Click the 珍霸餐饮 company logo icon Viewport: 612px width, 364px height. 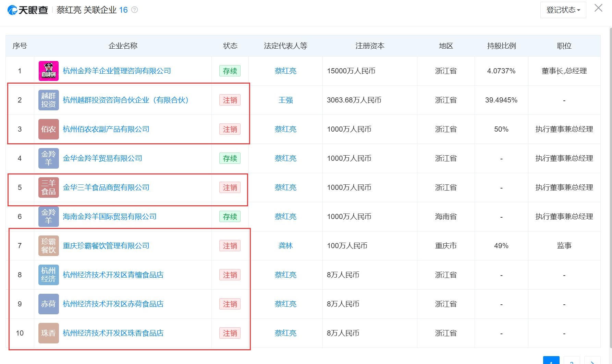pos(48,246)
